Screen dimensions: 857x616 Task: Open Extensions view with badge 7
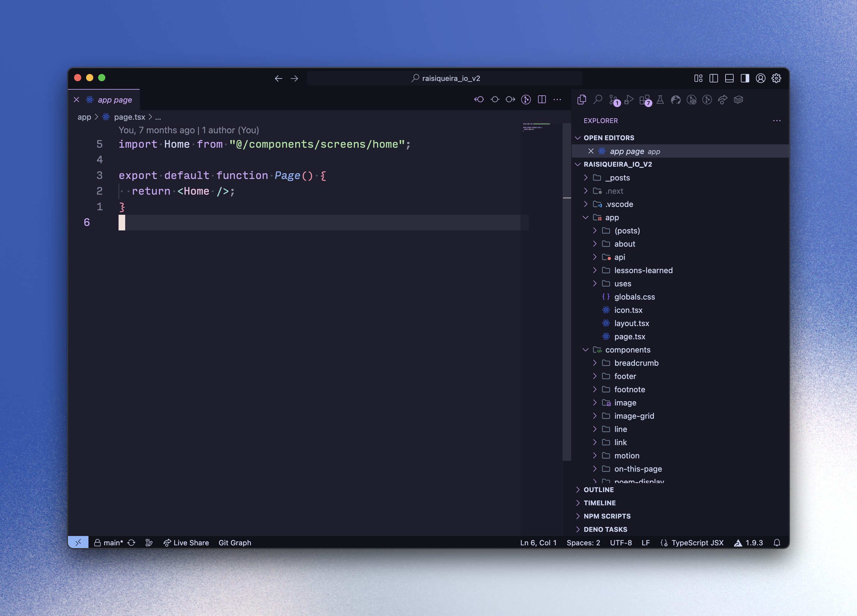coord(645,100)
